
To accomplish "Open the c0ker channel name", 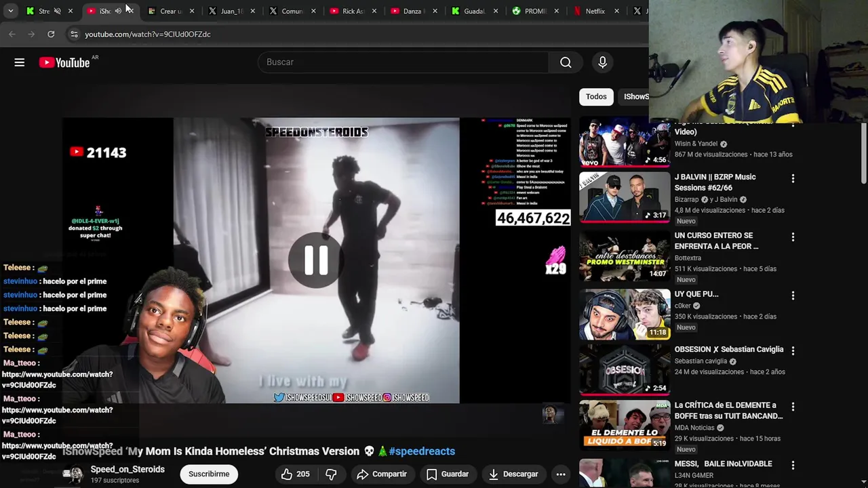I will (x=683, y=306).
